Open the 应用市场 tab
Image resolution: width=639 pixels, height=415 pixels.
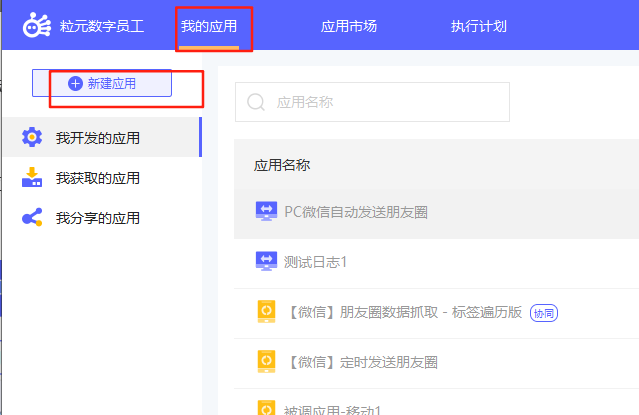tap(349, 26)
